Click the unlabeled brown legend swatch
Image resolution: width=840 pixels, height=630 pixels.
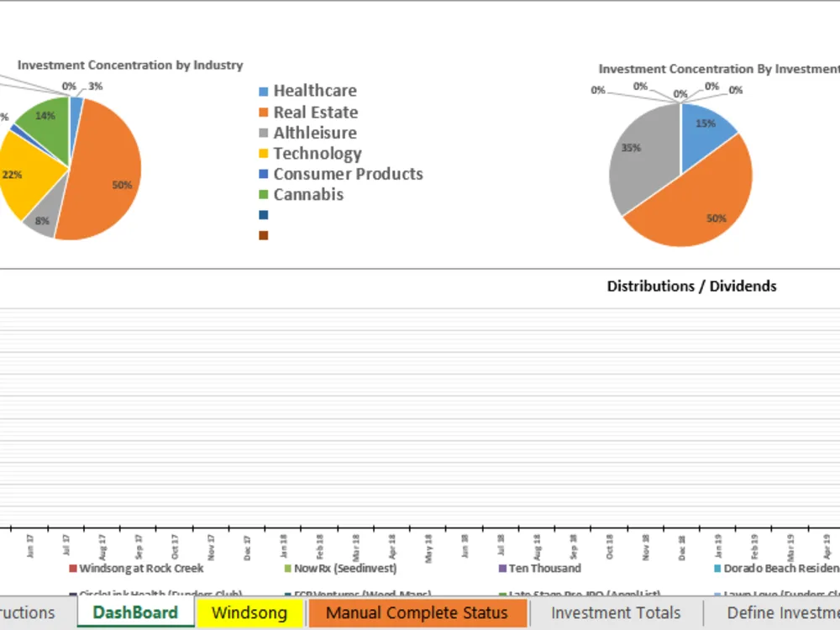pos(264,235)
